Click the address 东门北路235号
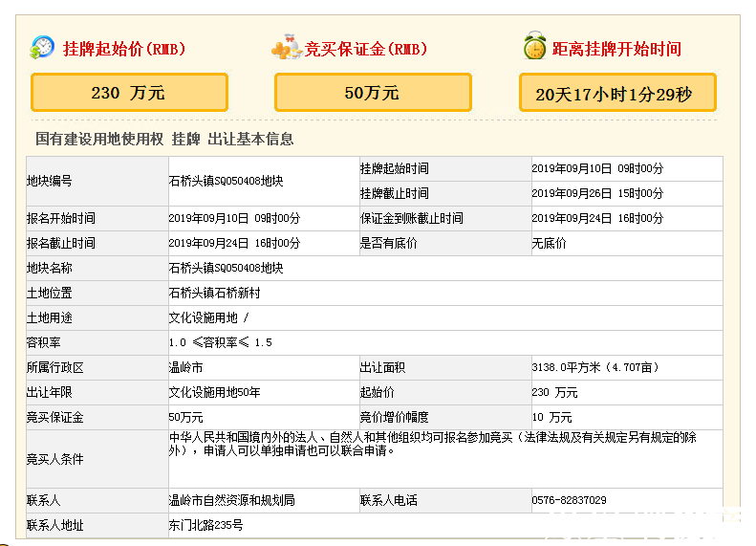Image resolution: width=756 pixels, height=546 pixels. pos(205,525)
